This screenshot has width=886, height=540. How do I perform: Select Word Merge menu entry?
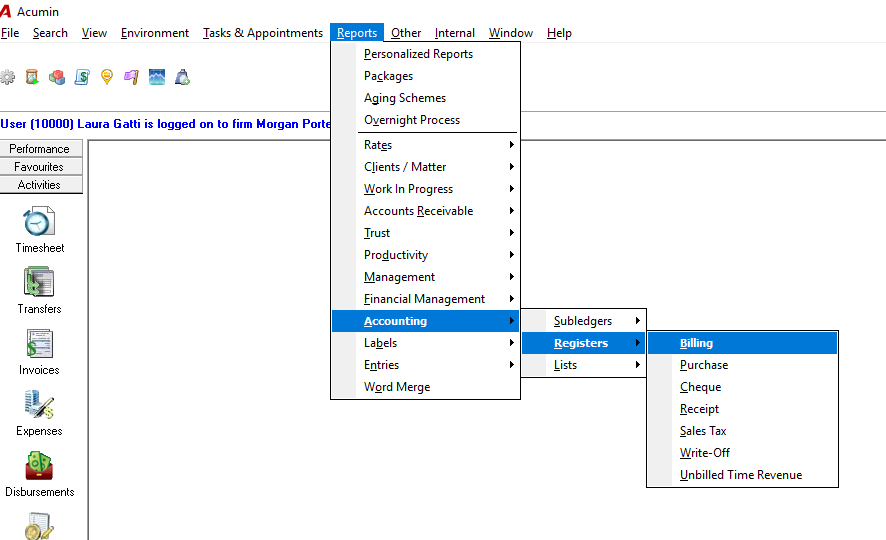coord(425,387)
